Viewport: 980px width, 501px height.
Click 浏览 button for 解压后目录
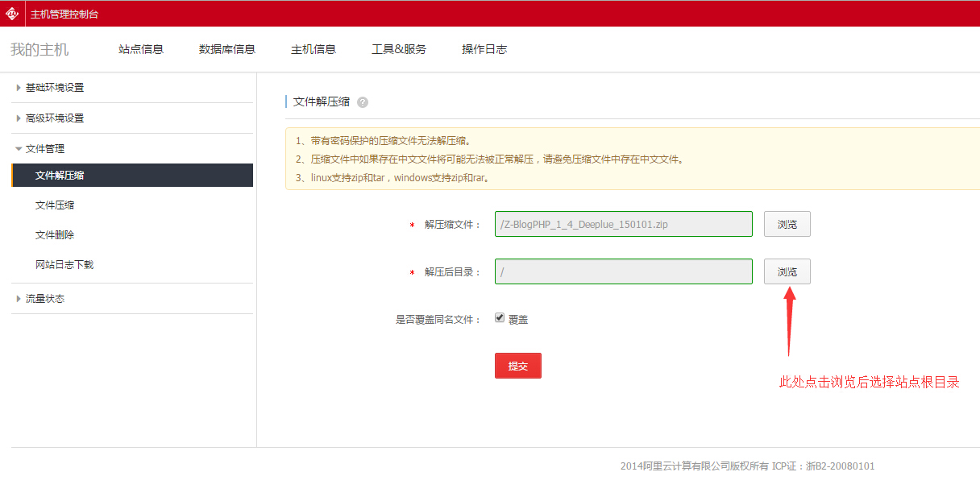point(787,271)
